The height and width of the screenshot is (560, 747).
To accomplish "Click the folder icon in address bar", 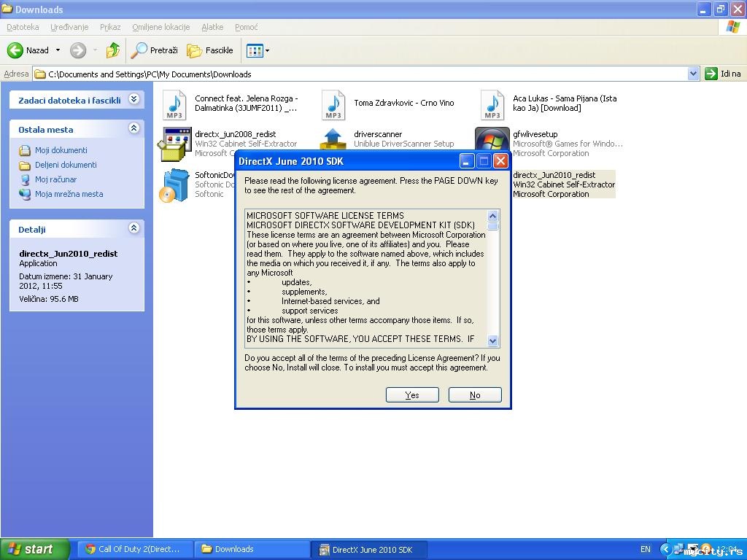I will [40, 74].
